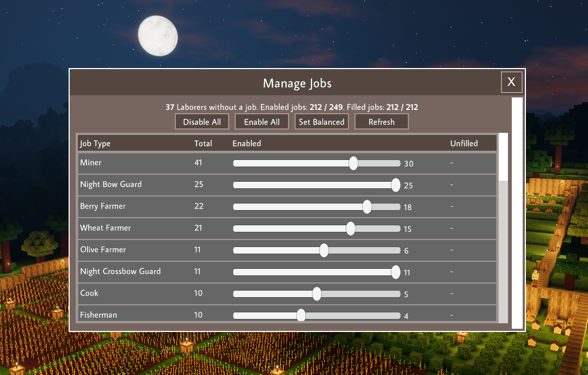Click the Night Crossbow Guard slider handle
Image resolution: width=588 pixels, height=375 pixels.
[x=396, y=272]
